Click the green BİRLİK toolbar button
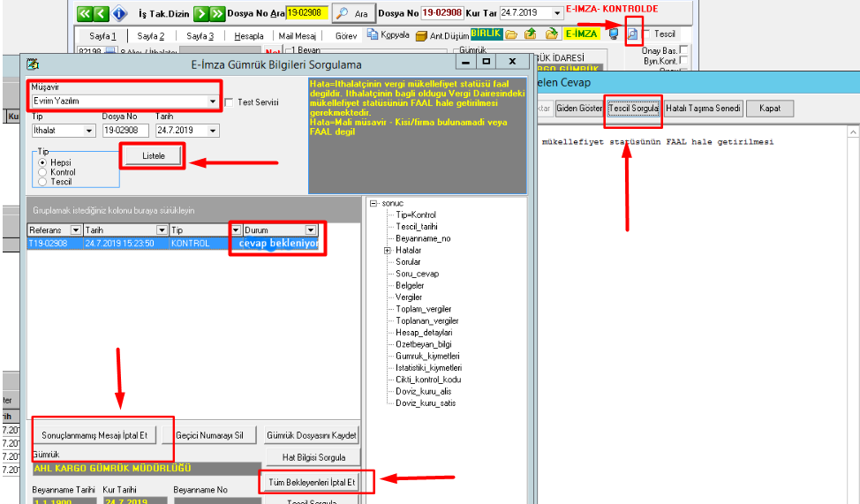Viewport: 860px width, 504px height. click(x=486, y=34)
